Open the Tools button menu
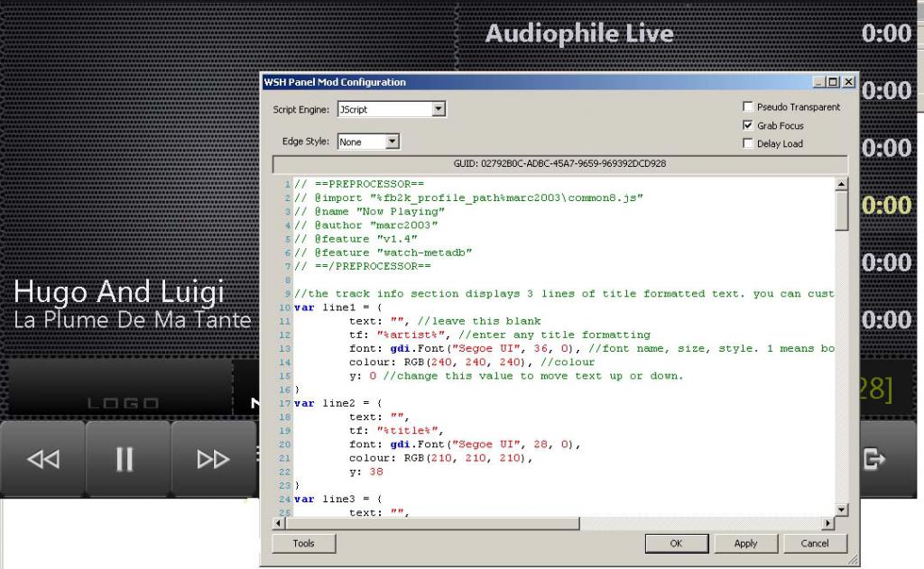Image resolution: width=924 pixels, height=569 pixels. coord(303,543)
